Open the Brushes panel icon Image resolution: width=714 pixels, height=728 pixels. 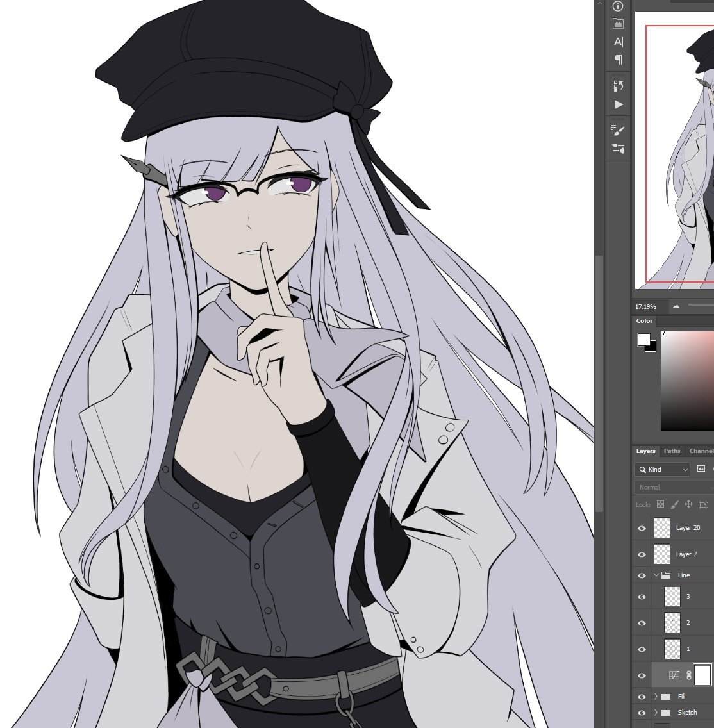pyautogui.click(x=618, y=131)
